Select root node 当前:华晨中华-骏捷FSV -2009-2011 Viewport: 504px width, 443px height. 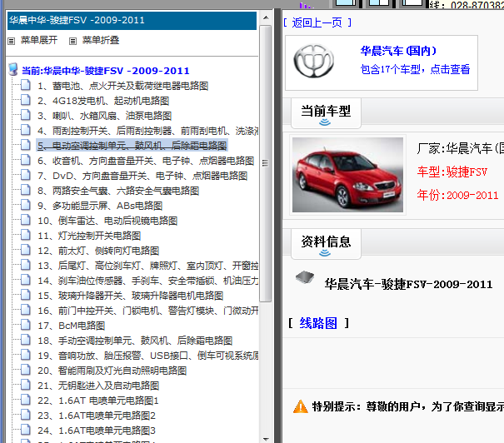[106, 71]
